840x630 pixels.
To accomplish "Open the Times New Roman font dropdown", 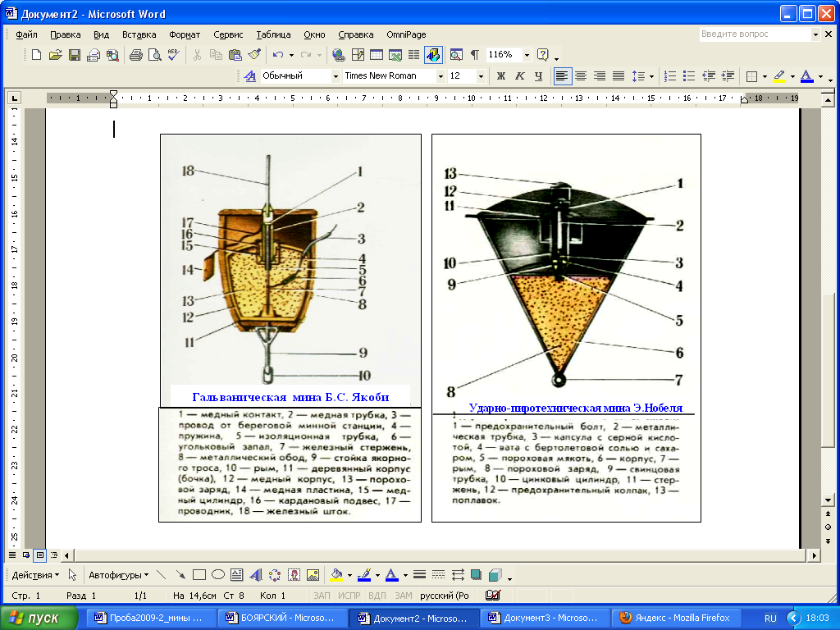I will [441, 76].
